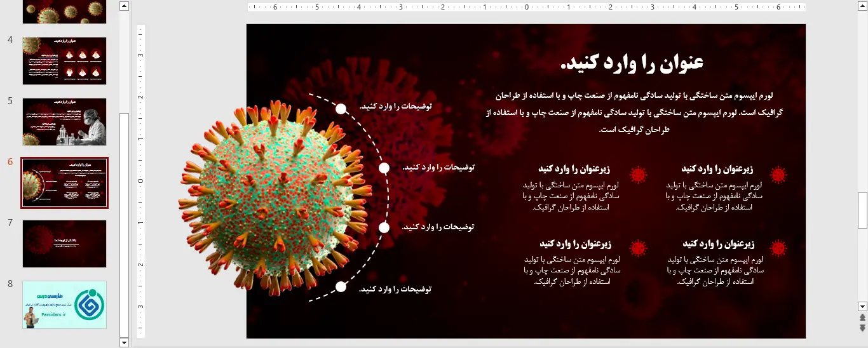Click the main slide vertical scrollbar thumb
This screenshot has height=348, width=868.
tap(862, 210)
